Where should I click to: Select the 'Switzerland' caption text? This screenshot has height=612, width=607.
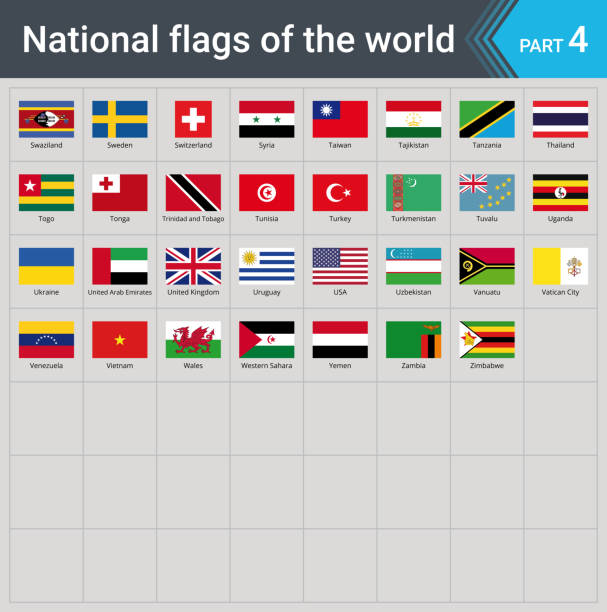[193, 145]
